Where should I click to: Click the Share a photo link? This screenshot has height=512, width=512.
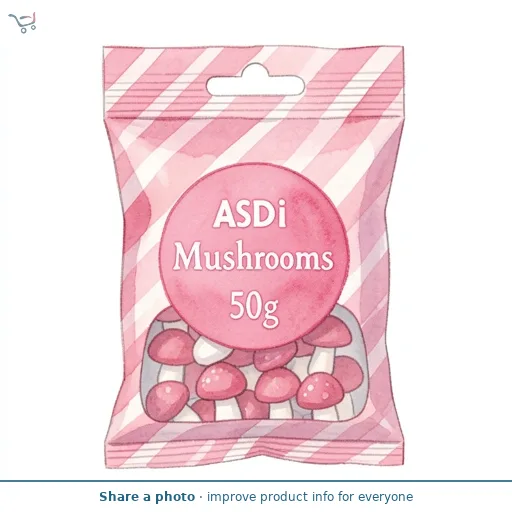(147, 497)
